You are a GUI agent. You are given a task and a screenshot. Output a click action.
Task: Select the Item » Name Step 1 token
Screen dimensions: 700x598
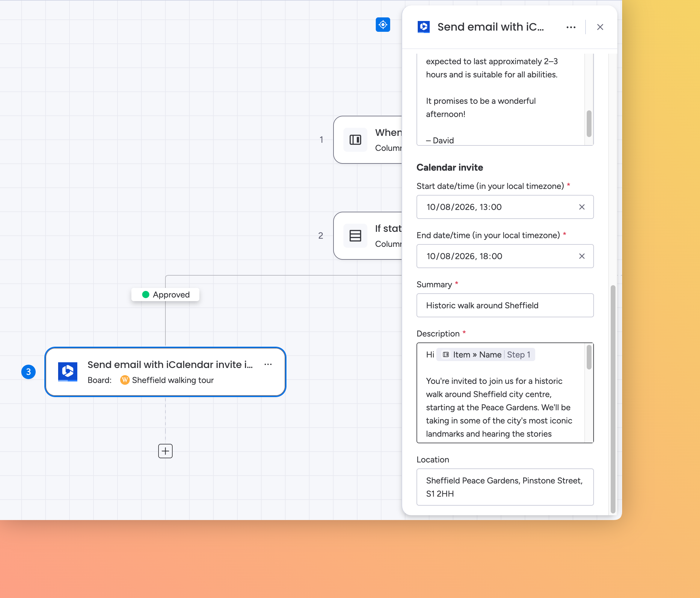(x=485, y=354)
